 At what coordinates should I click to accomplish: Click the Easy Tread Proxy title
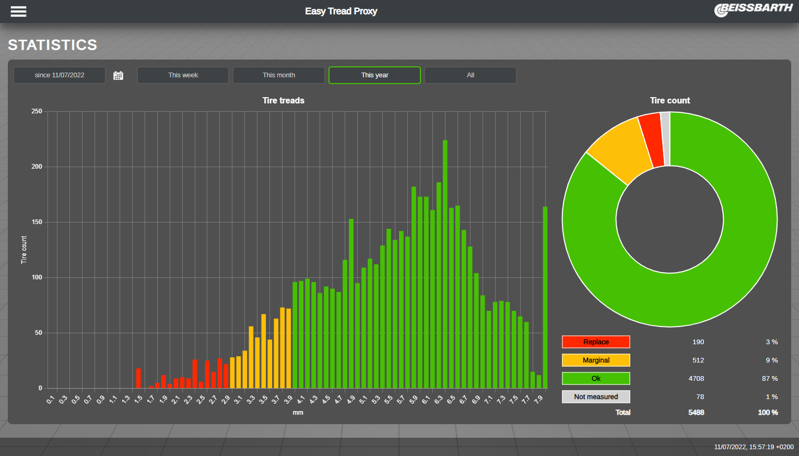point(343,12)
